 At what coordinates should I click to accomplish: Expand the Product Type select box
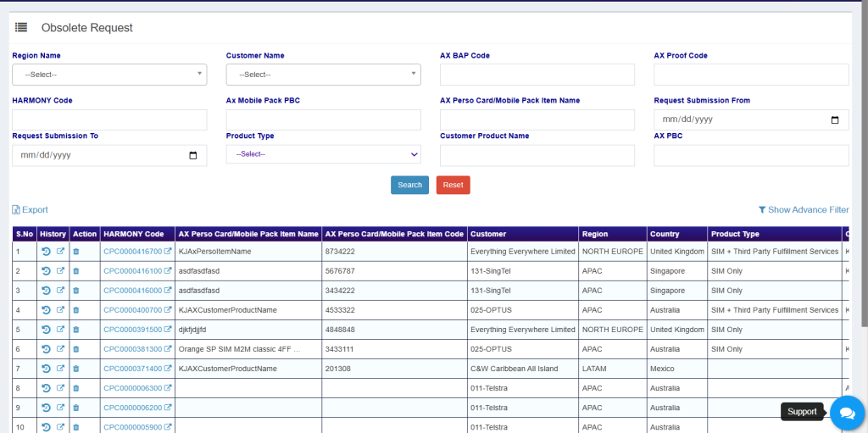coord(323,154)
